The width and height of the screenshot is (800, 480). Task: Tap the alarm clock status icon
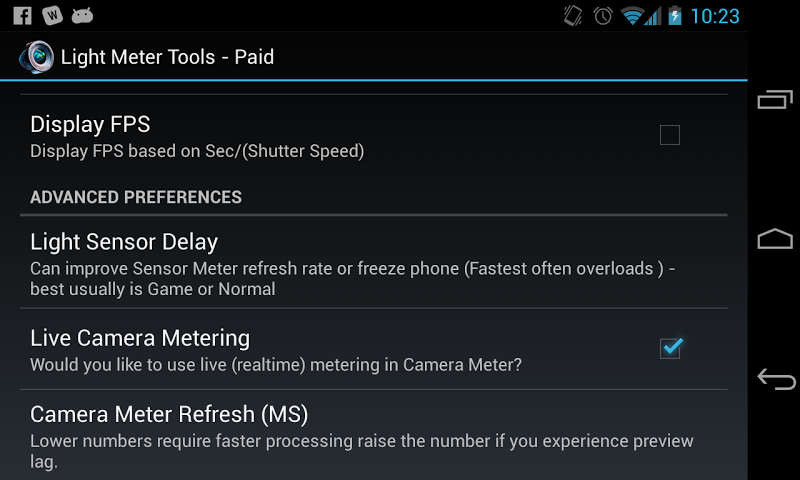pos(602,16)
